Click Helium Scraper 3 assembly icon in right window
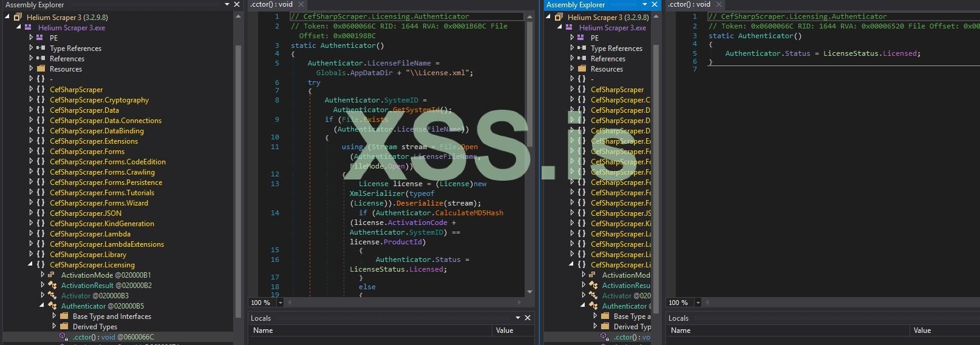 point(559,17)
